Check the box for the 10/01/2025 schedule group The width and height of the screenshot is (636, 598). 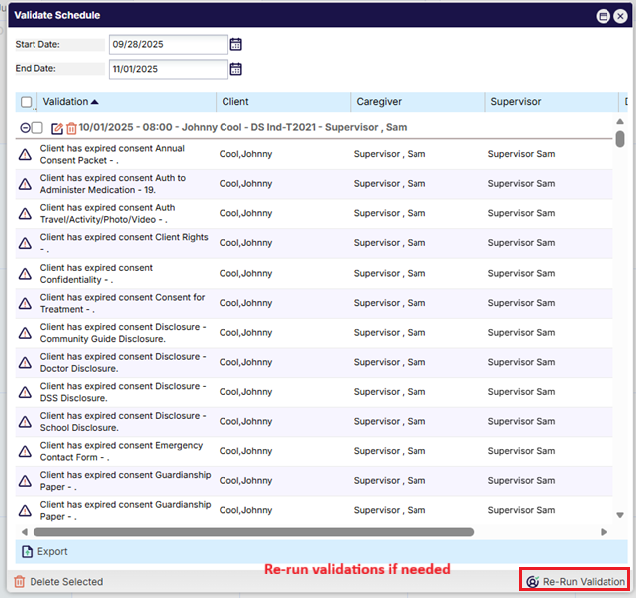[x=37, y=128]
